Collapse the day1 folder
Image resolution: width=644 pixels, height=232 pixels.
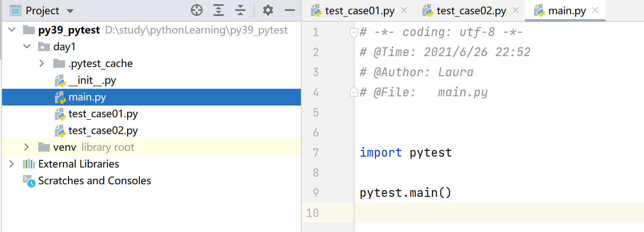pos(27,46)
